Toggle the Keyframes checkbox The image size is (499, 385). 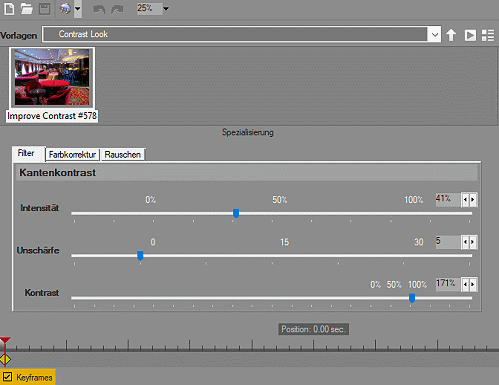click(7, 377)
